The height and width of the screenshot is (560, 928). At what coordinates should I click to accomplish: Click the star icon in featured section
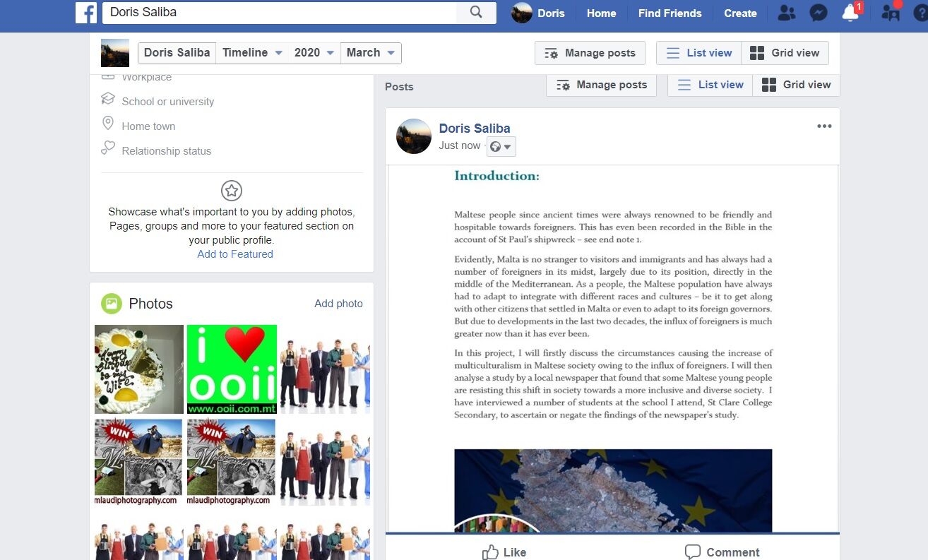(x=232, y=191)
